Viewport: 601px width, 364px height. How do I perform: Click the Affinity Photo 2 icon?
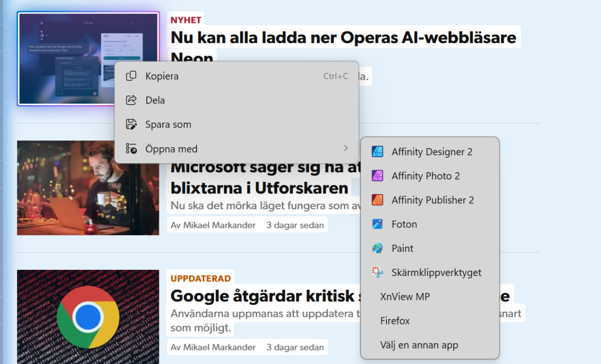tap(377, 176)
